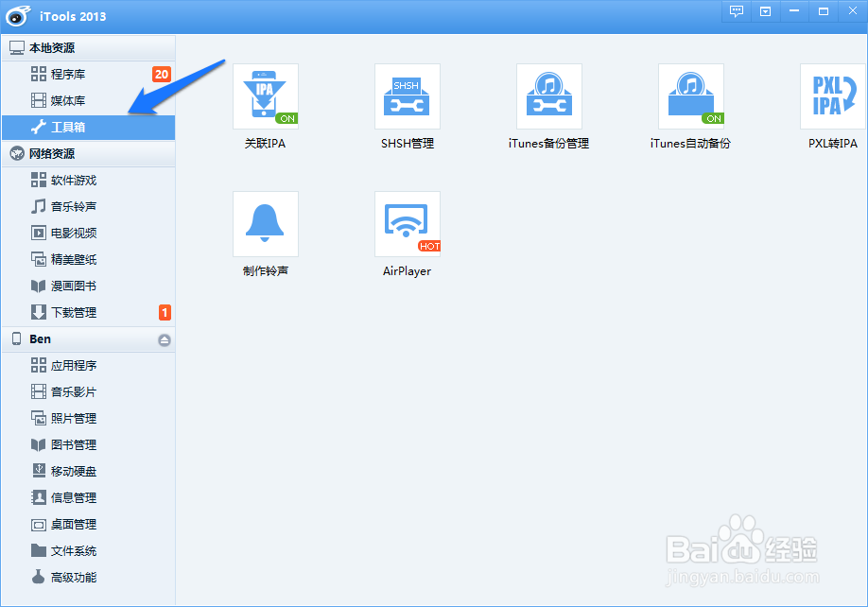Open 软件游戏 under network resources
Viewport: 868px width, 607px height.
(89, 181)
